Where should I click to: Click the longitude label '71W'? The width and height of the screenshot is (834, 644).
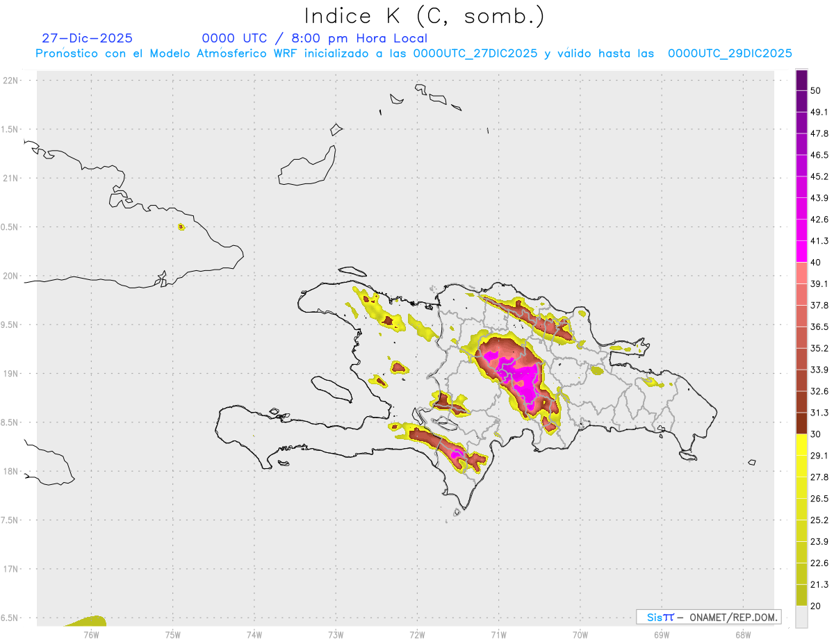[x=498, y=634]
